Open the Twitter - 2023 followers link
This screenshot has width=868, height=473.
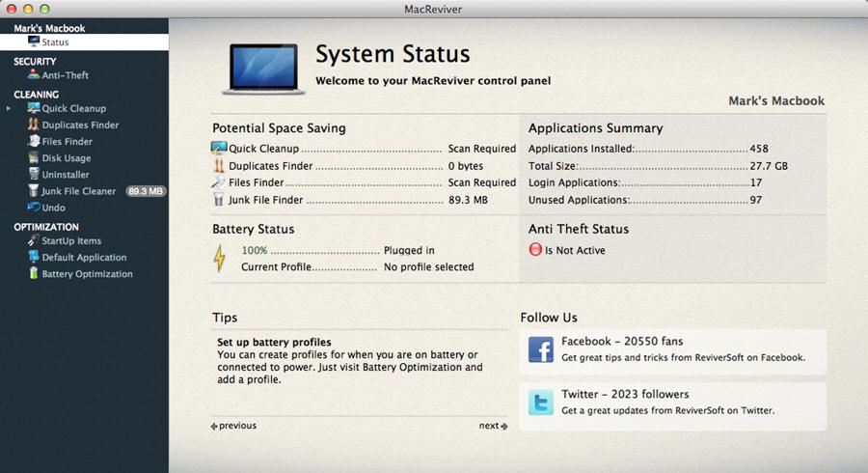(625, 395)
